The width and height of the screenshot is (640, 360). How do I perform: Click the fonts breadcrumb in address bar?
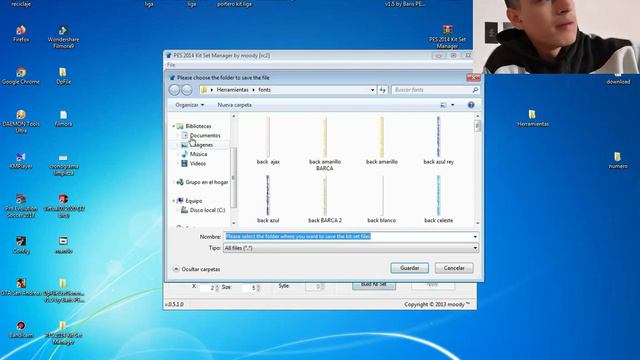coord(264,90)
